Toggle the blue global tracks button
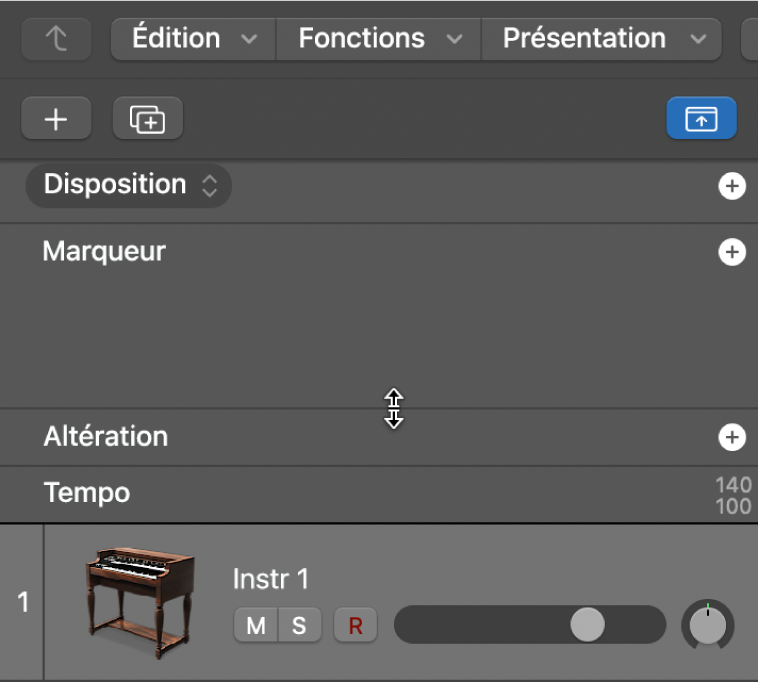This screenshot has height=684, width=758. 701,119
